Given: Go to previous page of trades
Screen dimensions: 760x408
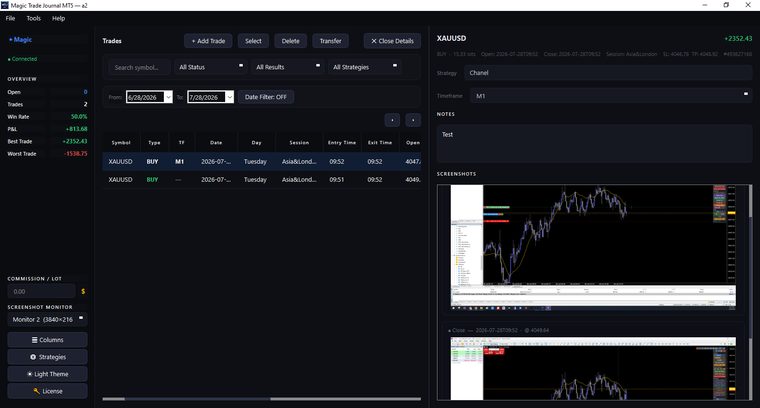Looking at the screenshot, I should coord(392,120).
